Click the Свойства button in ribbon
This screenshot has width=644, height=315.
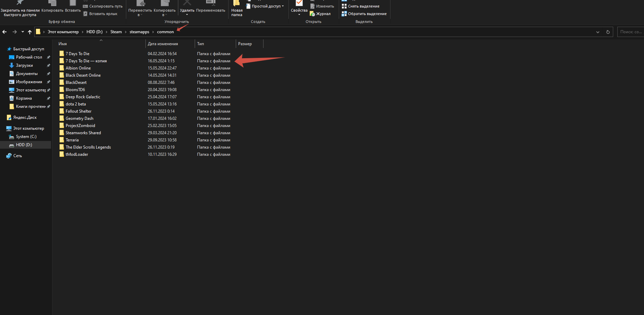pyautogui.click(x=299, y=8)
